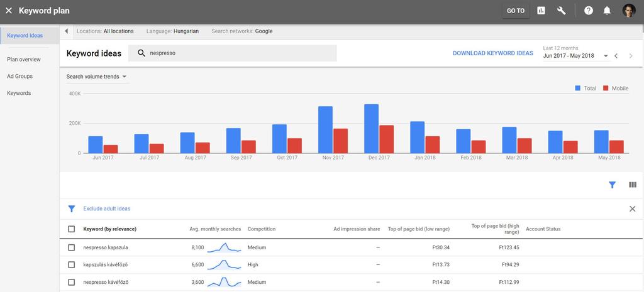Open the reports bar chart icon

pos(541,11)
